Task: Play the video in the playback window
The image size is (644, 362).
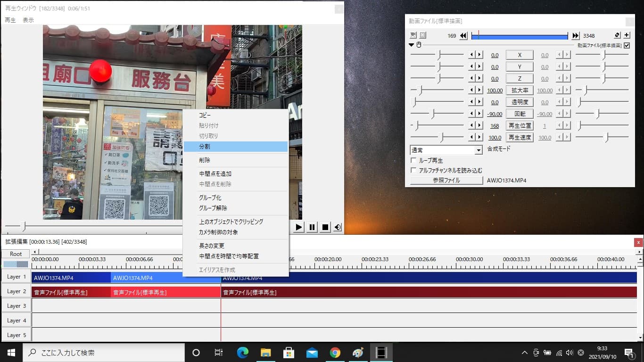Action: 298,227
